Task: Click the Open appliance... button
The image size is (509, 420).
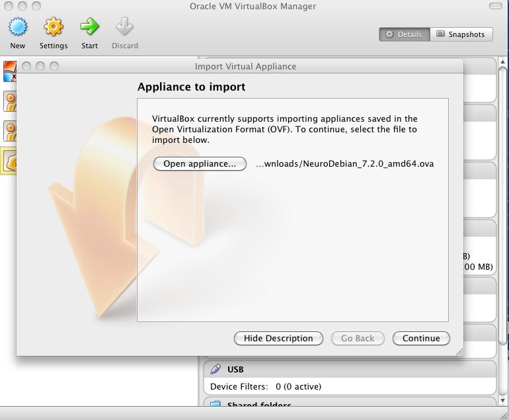Action: [x=200, y=164]
